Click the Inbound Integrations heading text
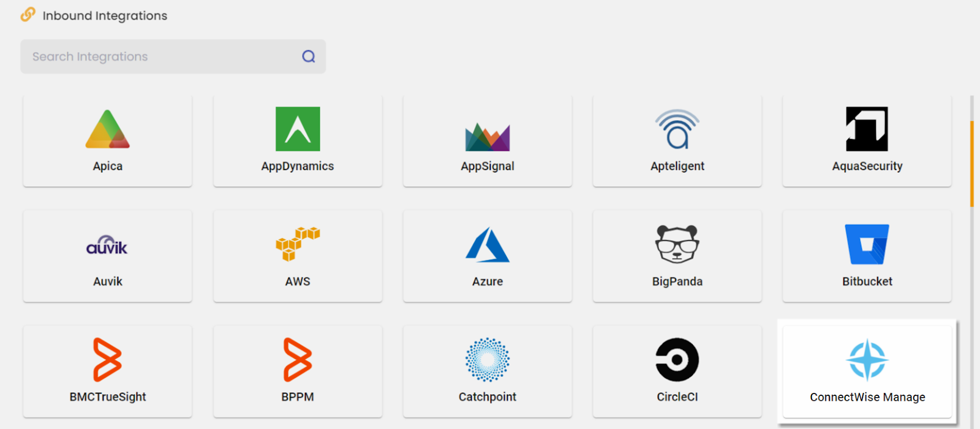The height and width of the screenshot is (429, 980). [x=105, y=16]
